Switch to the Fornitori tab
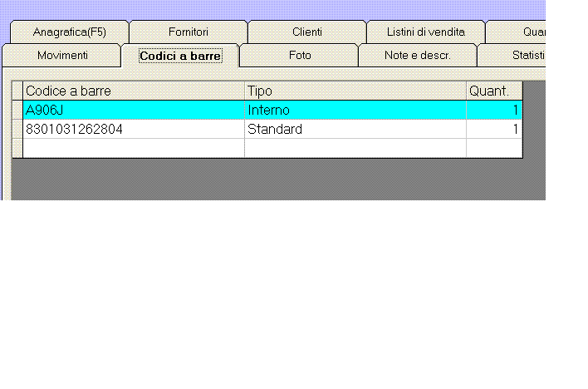The image size is (588, 389). (x=188, y=32)
